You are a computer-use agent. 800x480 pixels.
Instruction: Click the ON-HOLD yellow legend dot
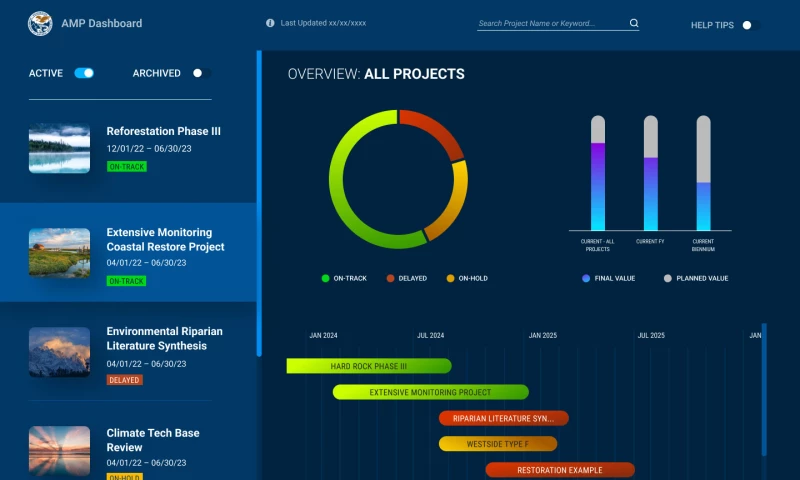[x=450, y=278]
